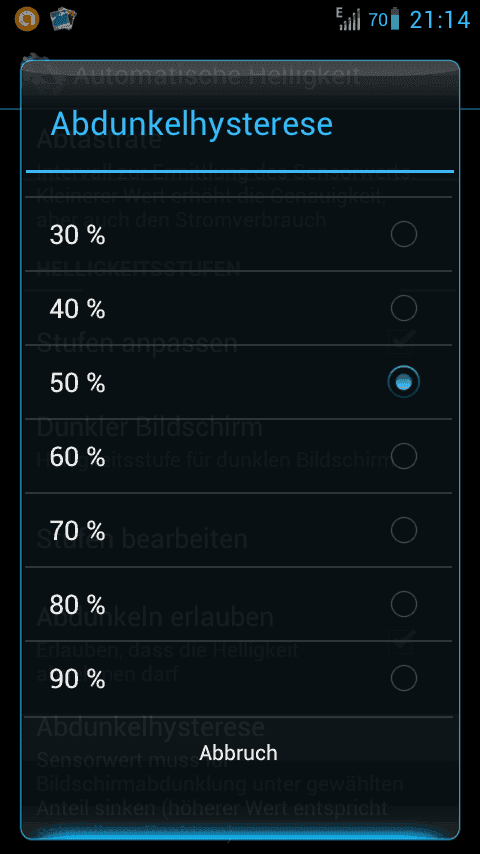Viewport: 480px width, 854px height.
Task: Tap the mobile signal strength icon
Action: tap(349, 19)
